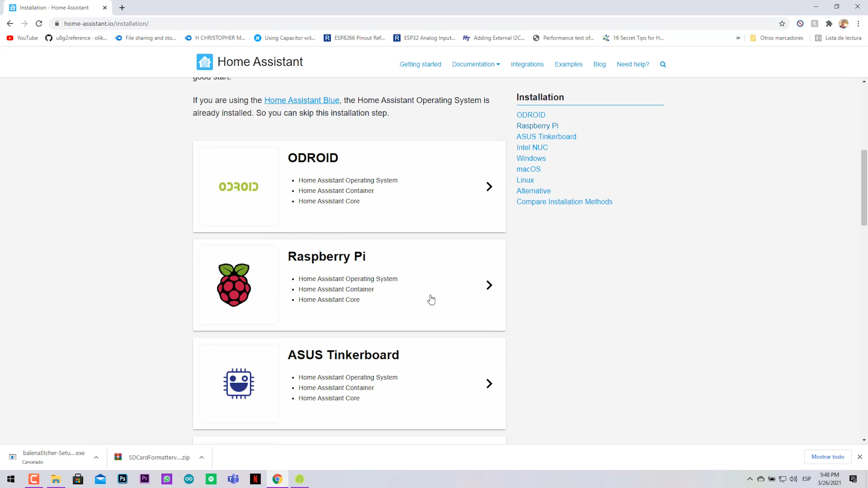Click the Home Assistant logo icon
868x488 pixels.
pyautogui.click(x=204, y=62)
